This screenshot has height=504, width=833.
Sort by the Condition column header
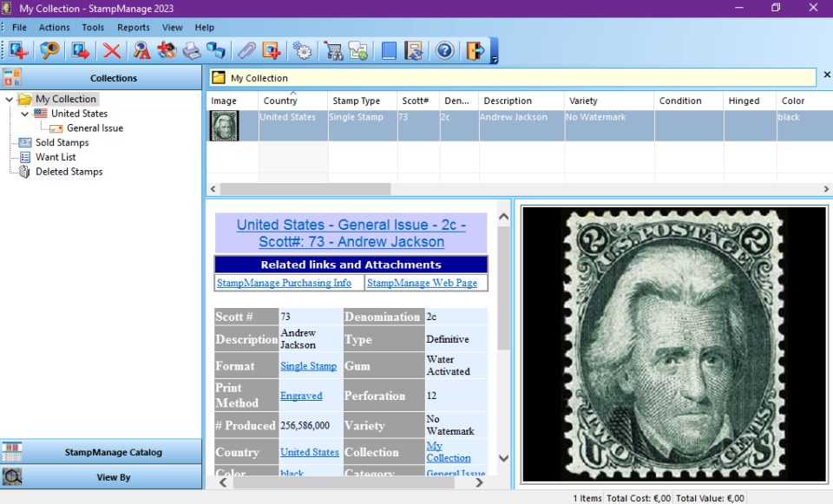click(689, 101)
